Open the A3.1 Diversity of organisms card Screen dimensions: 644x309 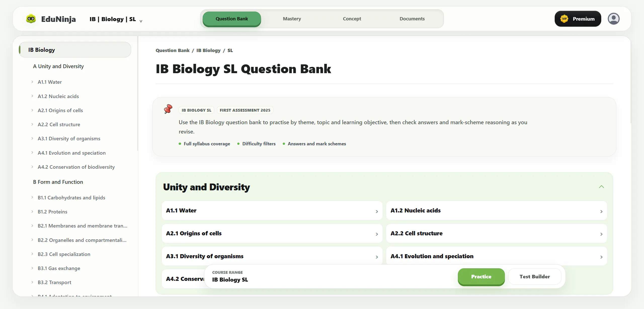(272, 256)
